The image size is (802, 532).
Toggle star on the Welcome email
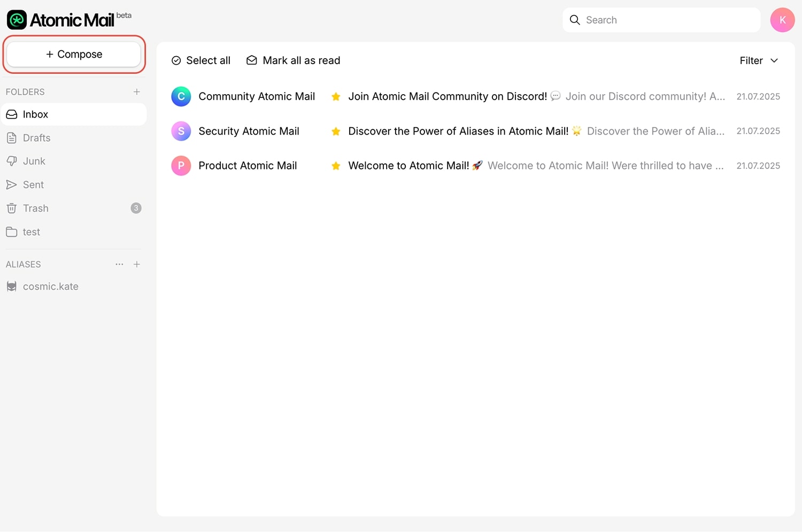pyautogui.click(x=336, y=166)
